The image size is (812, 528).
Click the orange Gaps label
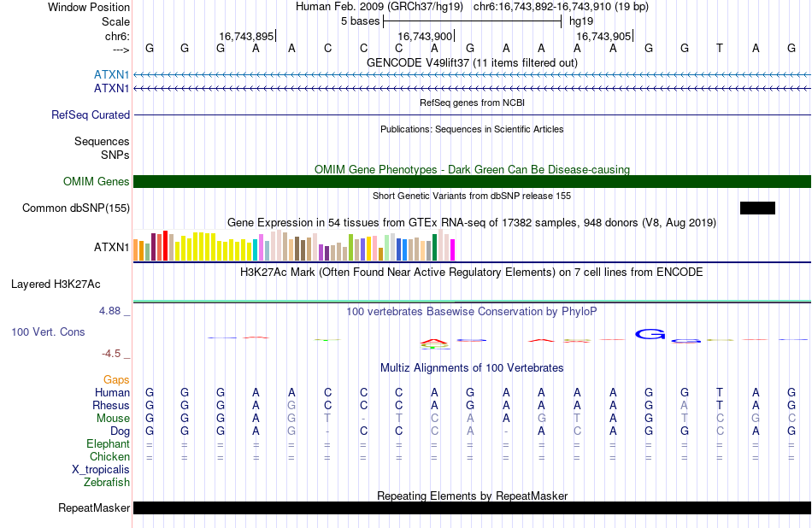coord(116,380)
